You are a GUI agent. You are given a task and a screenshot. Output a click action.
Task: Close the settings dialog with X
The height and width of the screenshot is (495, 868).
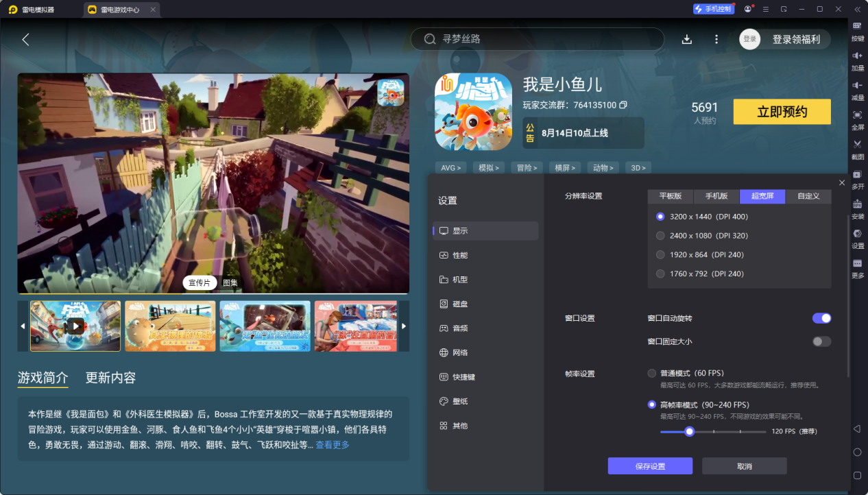842,182
